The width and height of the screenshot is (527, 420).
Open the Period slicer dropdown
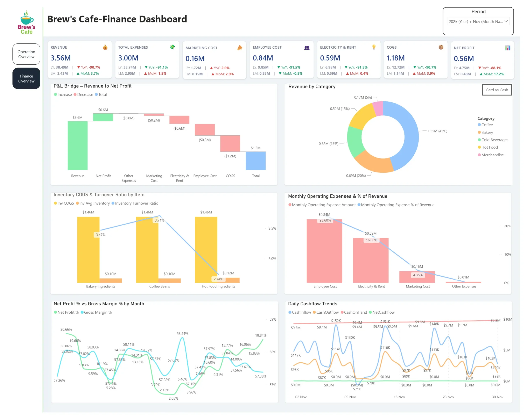[506, 21]
